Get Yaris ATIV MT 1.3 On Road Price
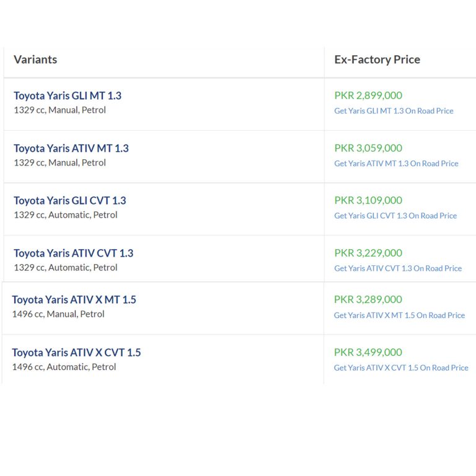476x476 pixels. [396, 164]
